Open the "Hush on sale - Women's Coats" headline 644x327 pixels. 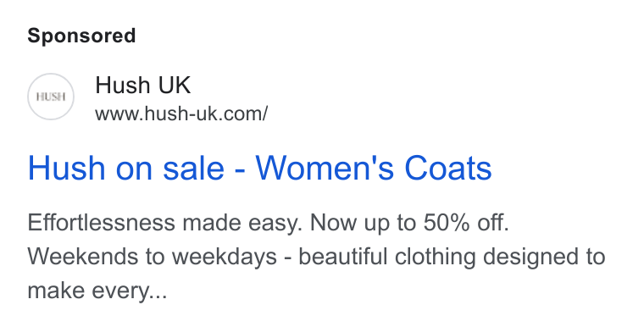point(259,168)
